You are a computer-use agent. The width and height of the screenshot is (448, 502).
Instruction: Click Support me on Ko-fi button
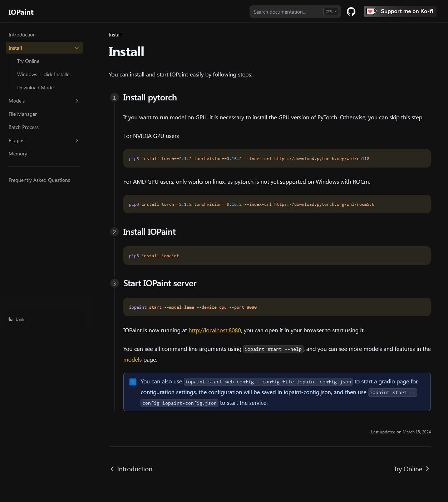pos(400,11)
